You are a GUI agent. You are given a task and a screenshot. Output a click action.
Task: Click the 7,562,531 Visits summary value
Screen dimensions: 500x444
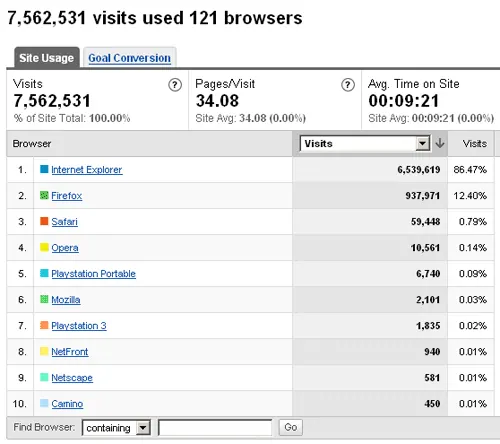point(52,101)
